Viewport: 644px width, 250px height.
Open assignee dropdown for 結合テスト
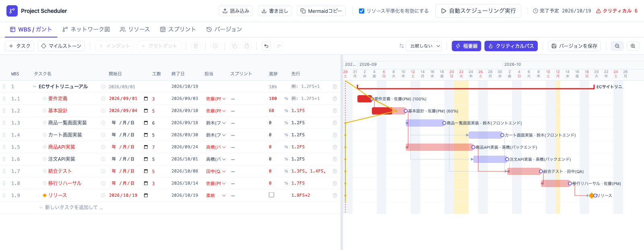[216, 171]
